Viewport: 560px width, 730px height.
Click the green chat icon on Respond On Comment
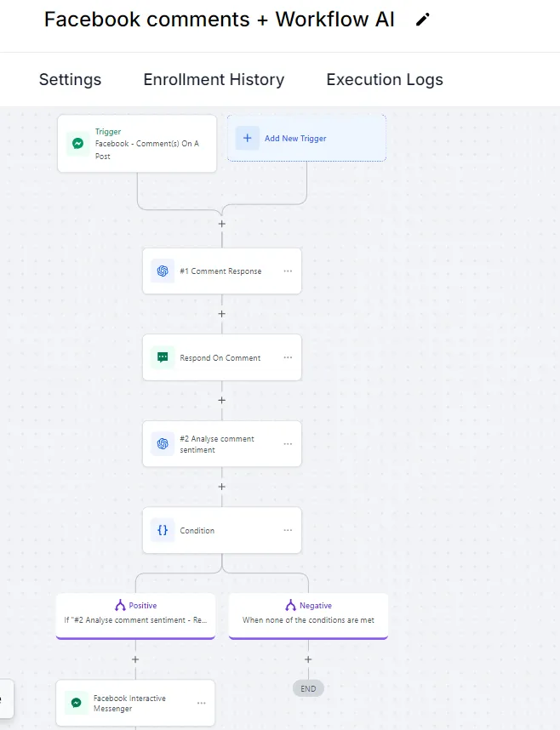tap(162, 358)
